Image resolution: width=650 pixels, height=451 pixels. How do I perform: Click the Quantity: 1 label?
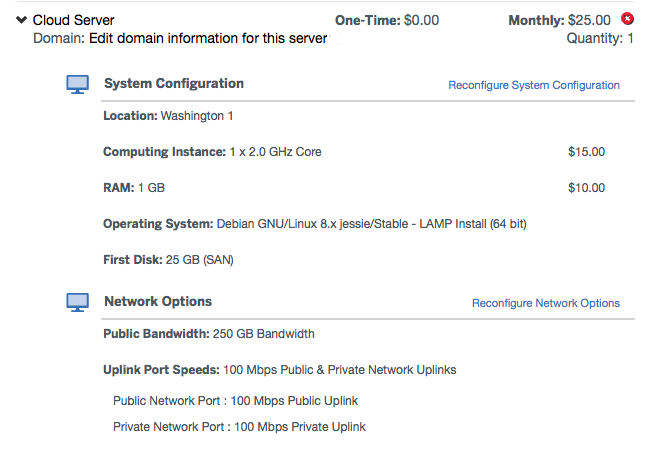click(600, 39)
